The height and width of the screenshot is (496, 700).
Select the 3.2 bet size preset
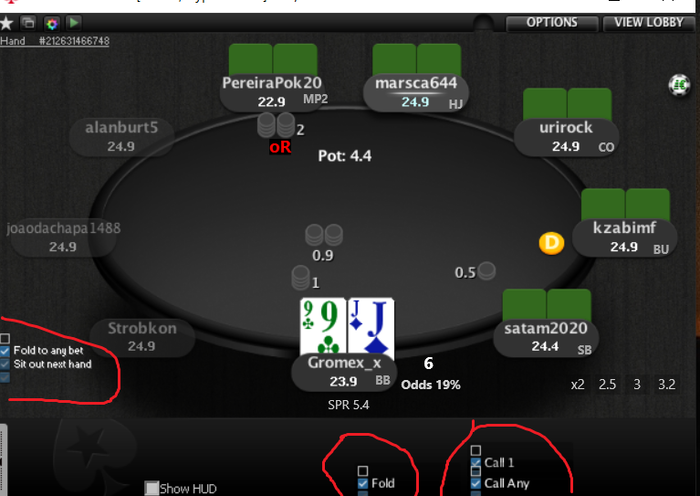pos(667,384)
